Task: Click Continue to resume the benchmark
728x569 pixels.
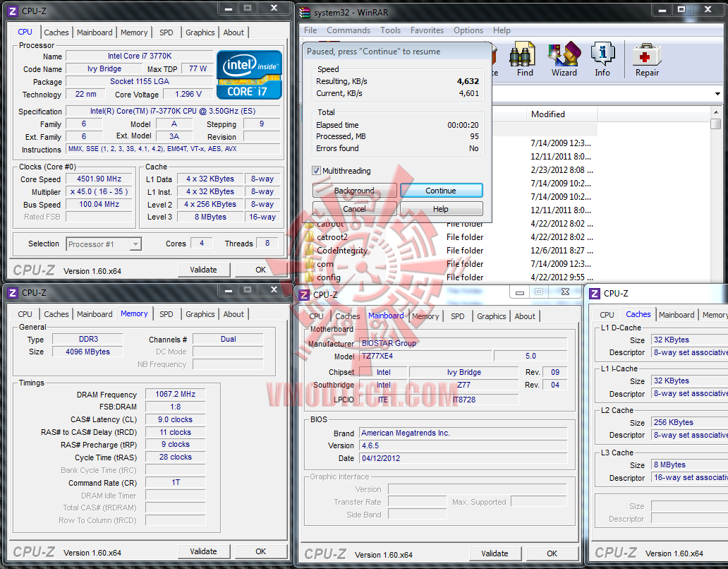Action: (441, 191)
